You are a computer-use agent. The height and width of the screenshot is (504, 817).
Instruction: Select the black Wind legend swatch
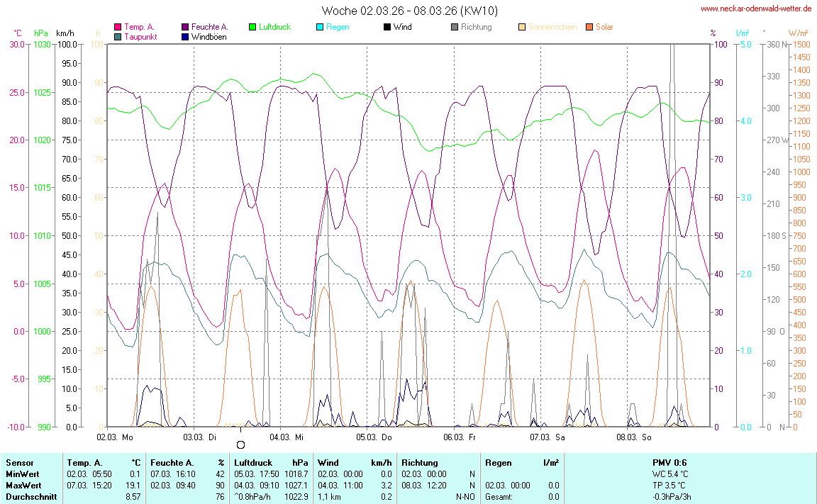387,28
